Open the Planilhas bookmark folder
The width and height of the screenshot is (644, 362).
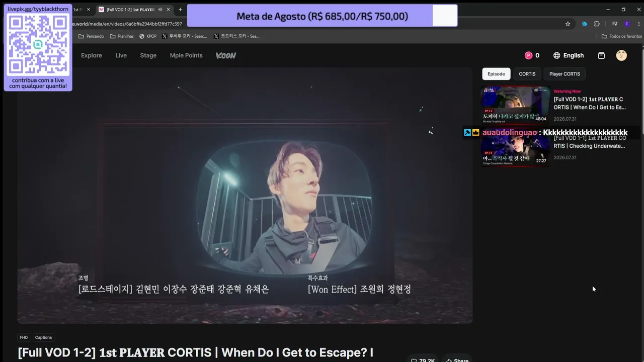tap(122, 36)
